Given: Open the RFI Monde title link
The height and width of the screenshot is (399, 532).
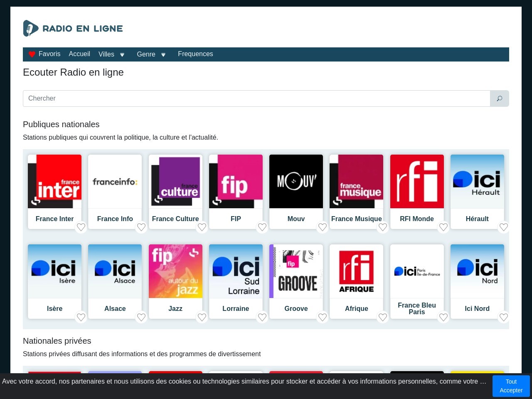Looking at the screenshot, I should [417, 219].
